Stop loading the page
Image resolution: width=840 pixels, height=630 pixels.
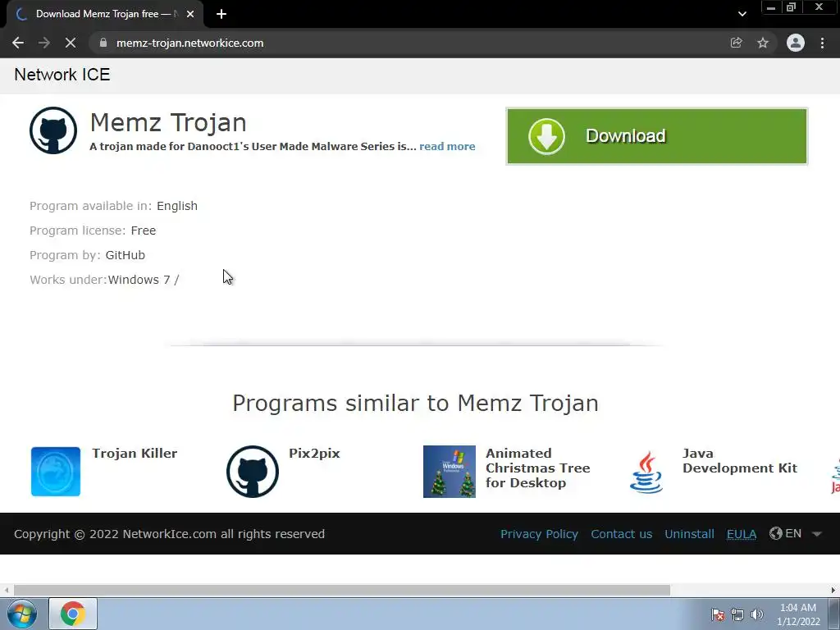(x=71, y=43)
